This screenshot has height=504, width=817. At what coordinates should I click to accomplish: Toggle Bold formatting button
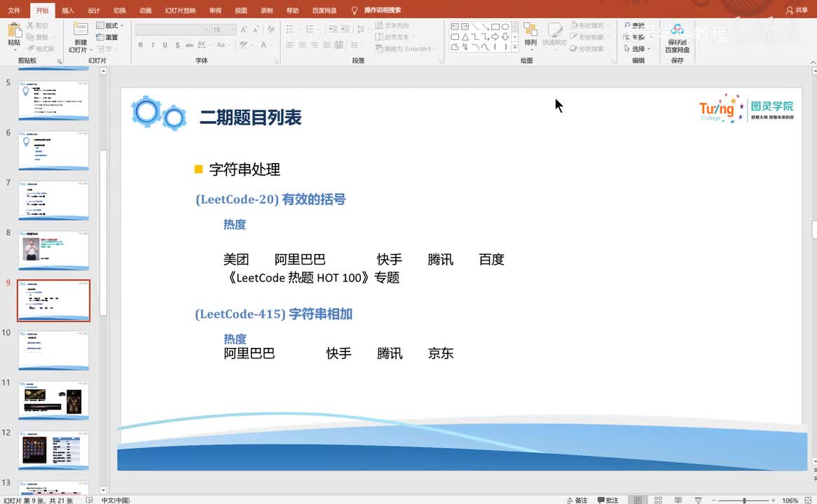point(141,45)
